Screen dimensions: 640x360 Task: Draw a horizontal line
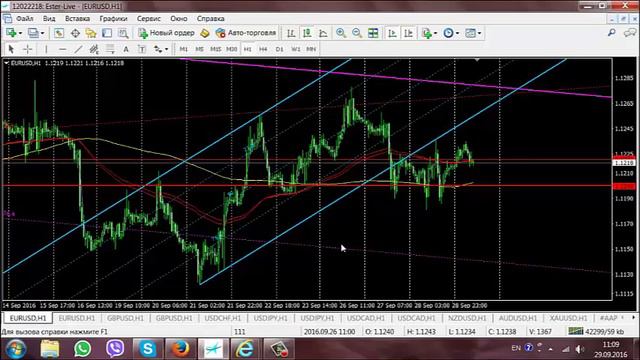click(x=62, y=49)
